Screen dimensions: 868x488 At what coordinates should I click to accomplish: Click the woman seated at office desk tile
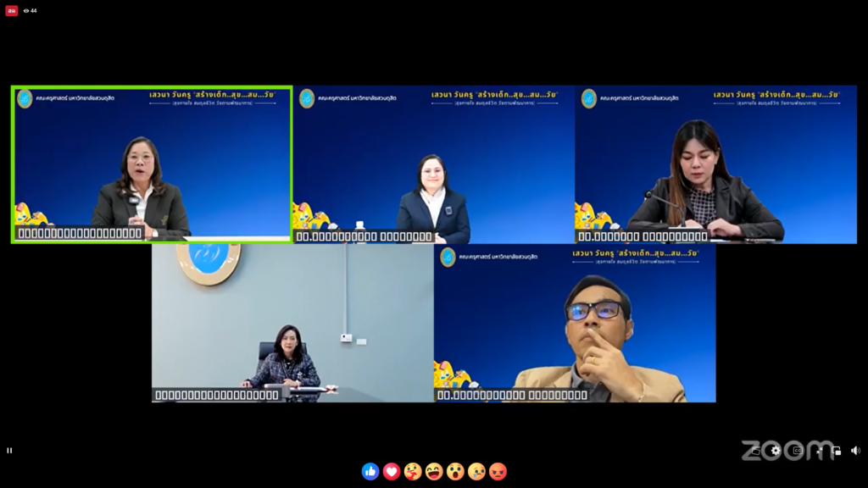292,323
